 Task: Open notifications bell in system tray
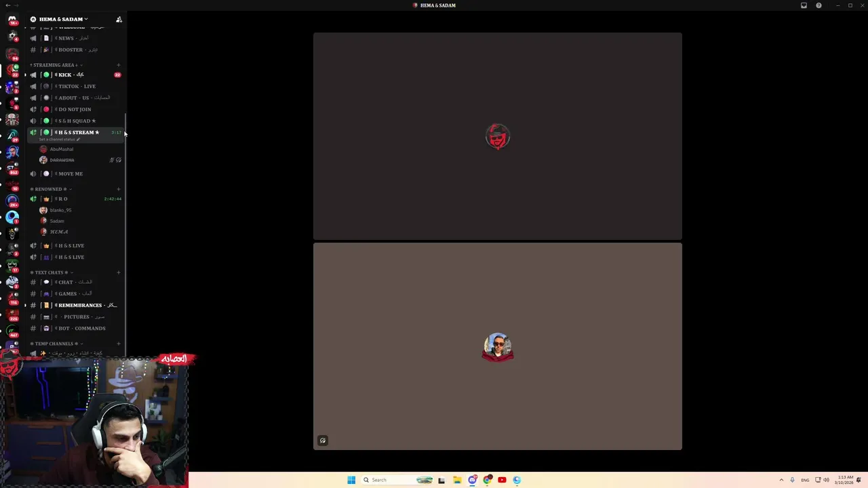point(859,480)
